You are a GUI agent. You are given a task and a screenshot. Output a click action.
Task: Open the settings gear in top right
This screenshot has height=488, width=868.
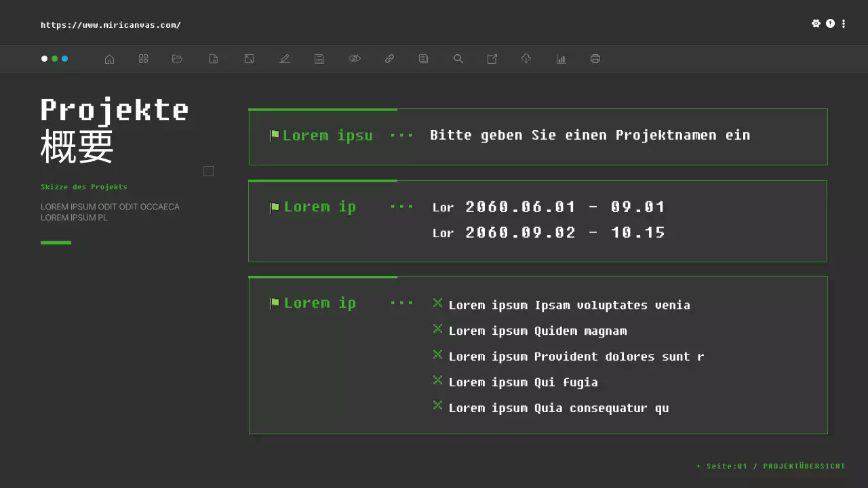pyautogui.click(x=816, y=24)
